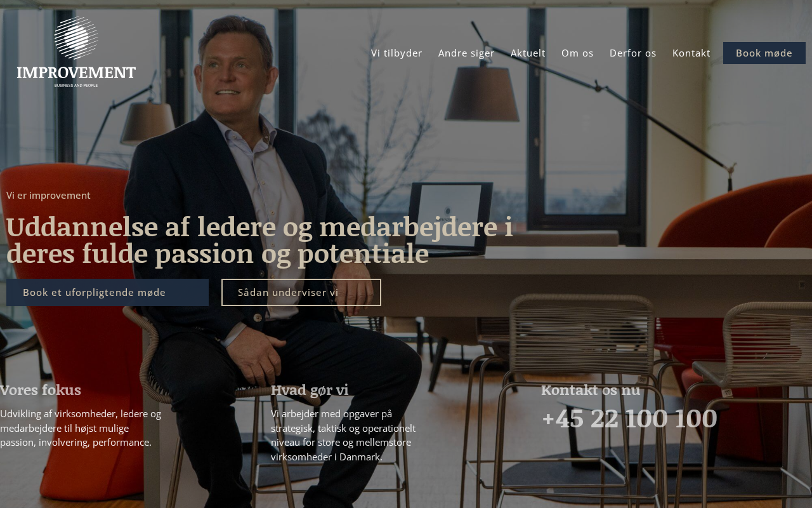812x508 pixels.
Task: Click the BUSINESS AND PEOPLE subtitle text
Action: (76, 85)
